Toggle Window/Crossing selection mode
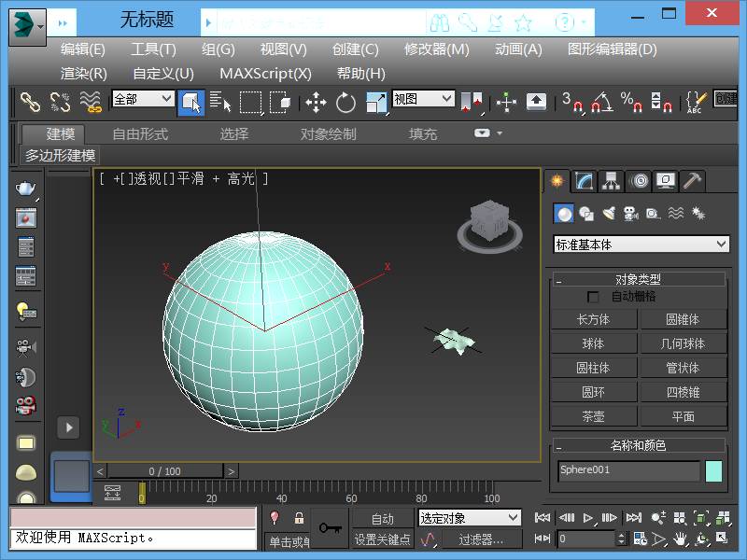This screenshot has height=560, width=747. point(280,102)
